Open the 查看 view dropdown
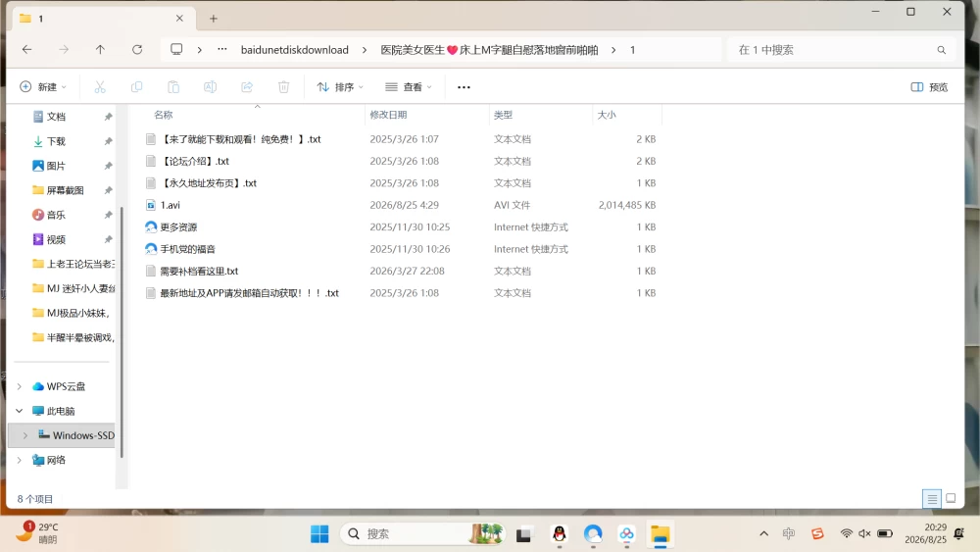Image resolution: width=980 pixels, height=552 pixels. tap(409, 87)
